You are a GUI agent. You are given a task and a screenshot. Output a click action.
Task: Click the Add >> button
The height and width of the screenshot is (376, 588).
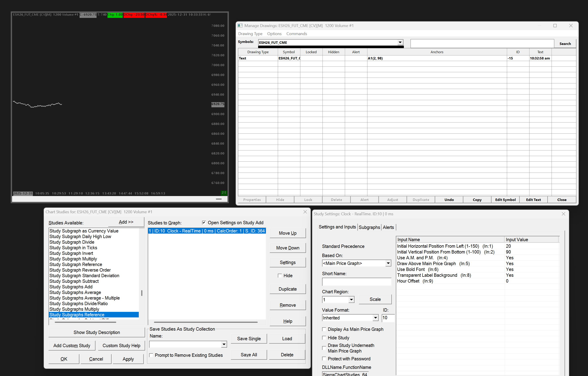(126, 222)
